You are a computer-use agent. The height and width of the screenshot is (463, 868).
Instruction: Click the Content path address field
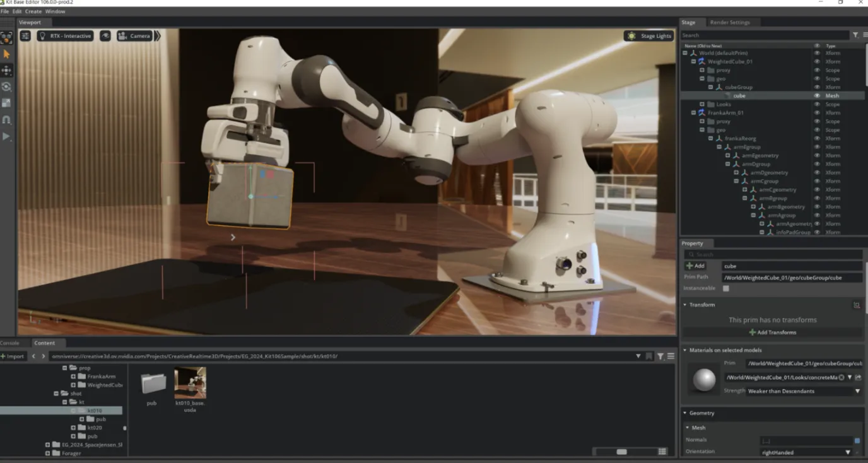[x=342, y=356]
